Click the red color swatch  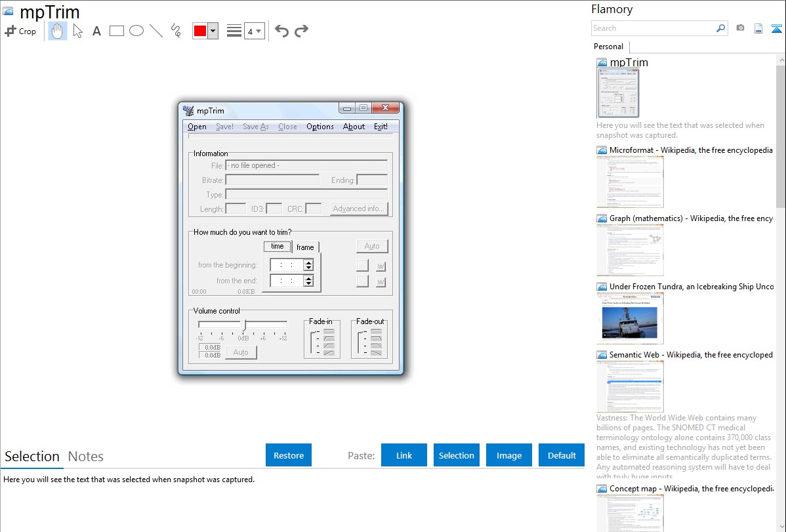pyautogui.click(x=200, y=31)
